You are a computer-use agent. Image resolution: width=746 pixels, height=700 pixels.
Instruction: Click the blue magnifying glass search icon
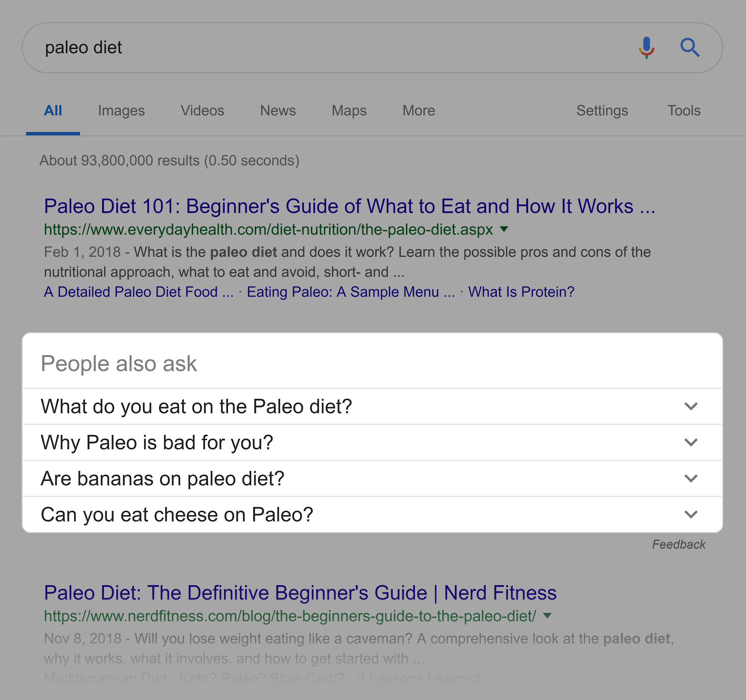[x=690, y=48]
